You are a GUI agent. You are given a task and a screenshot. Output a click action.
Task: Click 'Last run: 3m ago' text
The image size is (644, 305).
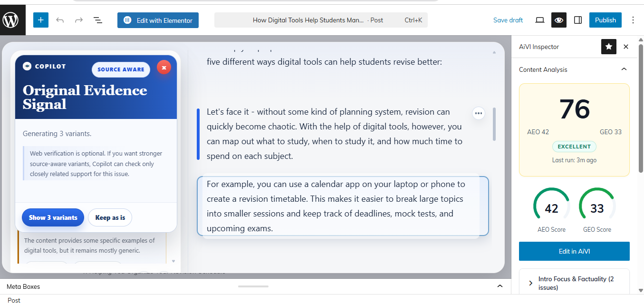(574, 160)
